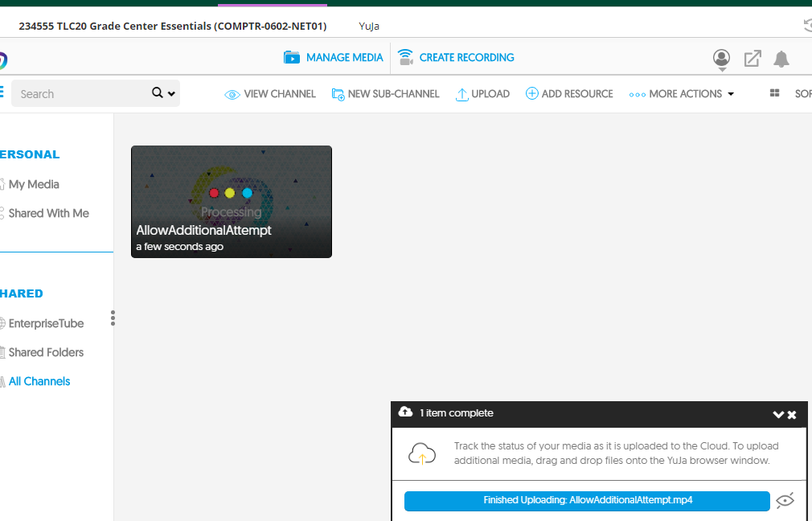Click the course title TLC20 Grade Center Essentials
The image size is (812, 521).
tap(173, 26)
